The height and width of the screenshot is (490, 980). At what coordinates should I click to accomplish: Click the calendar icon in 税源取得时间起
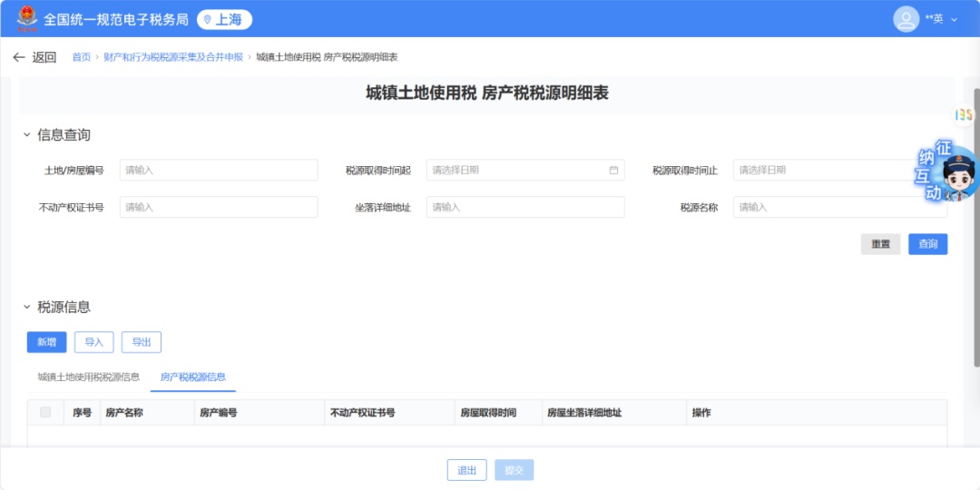coord(613,170)
